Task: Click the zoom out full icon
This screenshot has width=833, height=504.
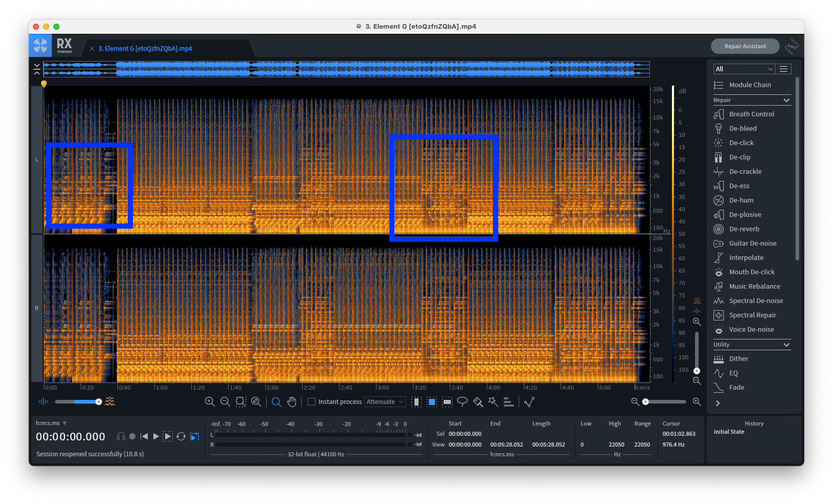Action: click(256, 402)
